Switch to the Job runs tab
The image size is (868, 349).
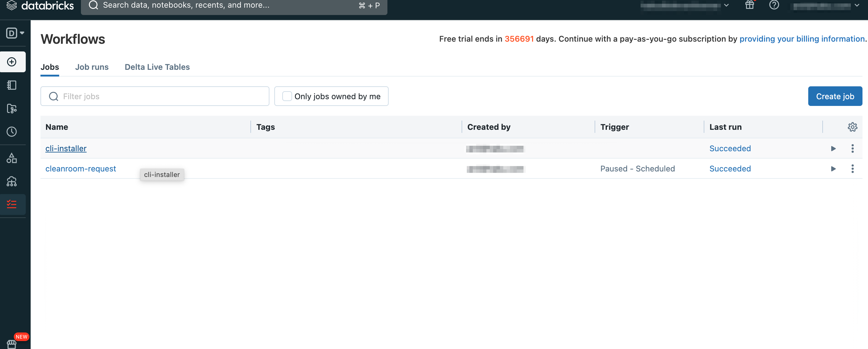(x=92, y=67)
